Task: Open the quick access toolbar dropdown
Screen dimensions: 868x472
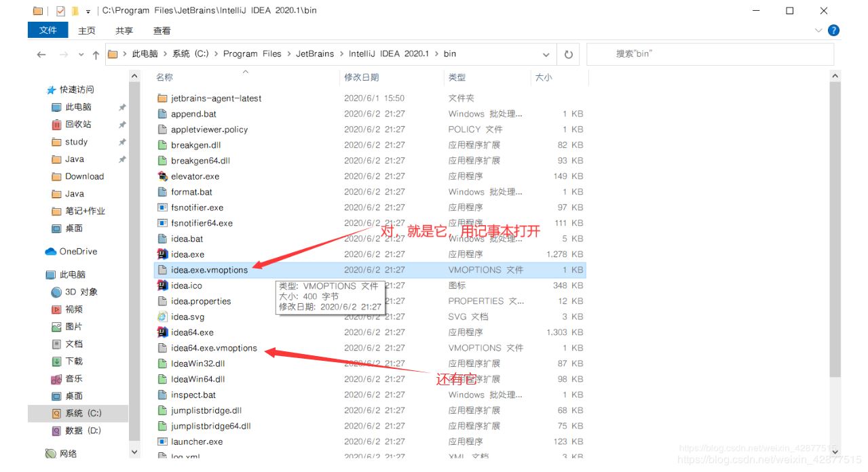Action: click(x=88, y=12)
